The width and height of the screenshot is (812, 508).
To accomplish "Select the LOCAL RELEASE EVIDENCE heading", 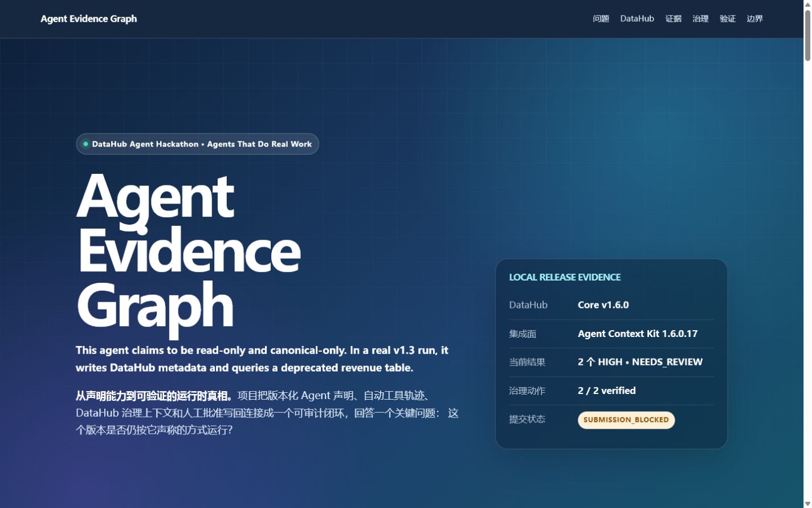I will coord(565,277).
